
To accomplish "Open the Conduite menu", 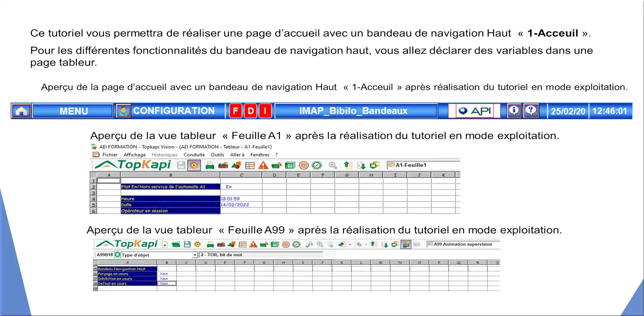I will [x=194, y=155].
